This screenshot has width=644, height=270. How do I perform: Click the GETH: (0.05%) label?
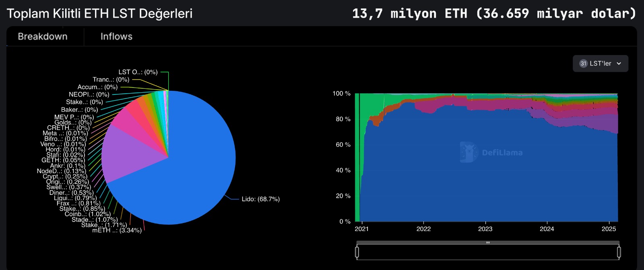pyautogui.click(x=63, y=160)
